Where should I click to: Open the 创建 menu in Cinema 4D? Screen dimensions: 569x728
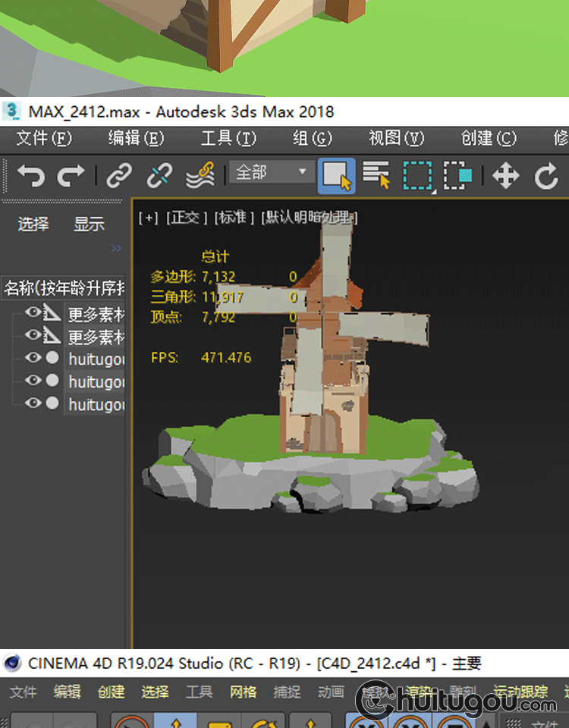(111, 692)
